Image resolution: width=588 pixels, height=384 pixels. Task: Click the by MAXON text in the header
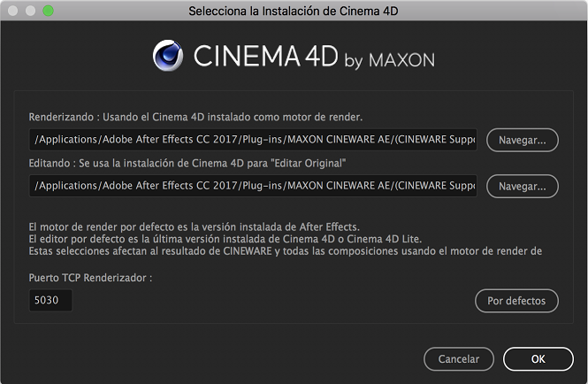[x=389, y=59]
